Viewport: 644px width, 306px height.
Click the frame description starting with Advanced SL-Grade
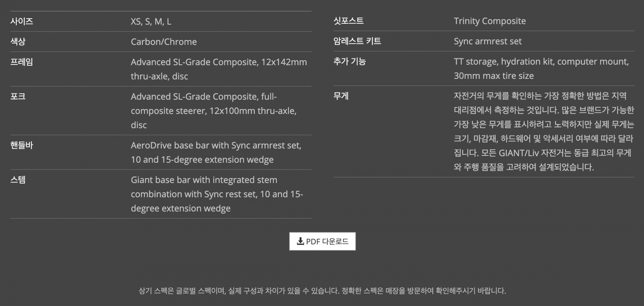pos(219,69)
